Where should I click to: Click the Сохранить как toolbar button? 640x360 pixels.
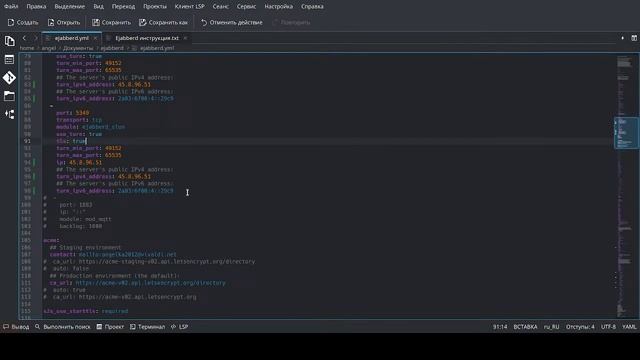(163, 22)
